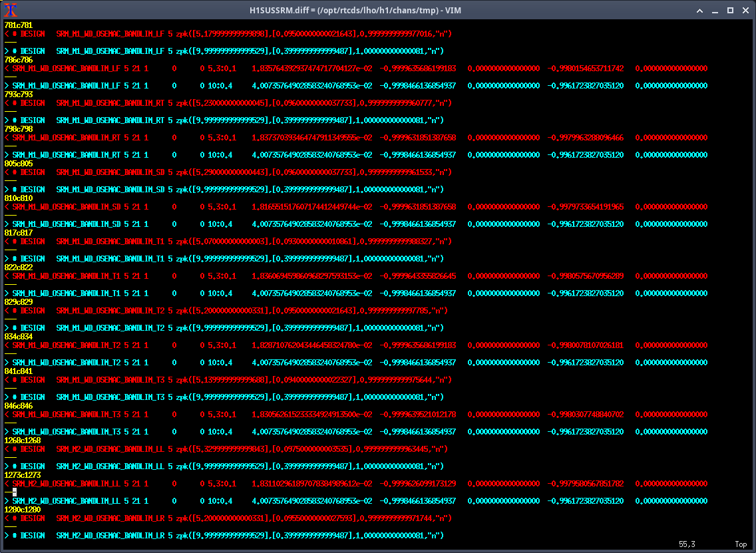Click the Top scroll indicator in status line
Screen dimensions: 756x553
click(740, 544)
